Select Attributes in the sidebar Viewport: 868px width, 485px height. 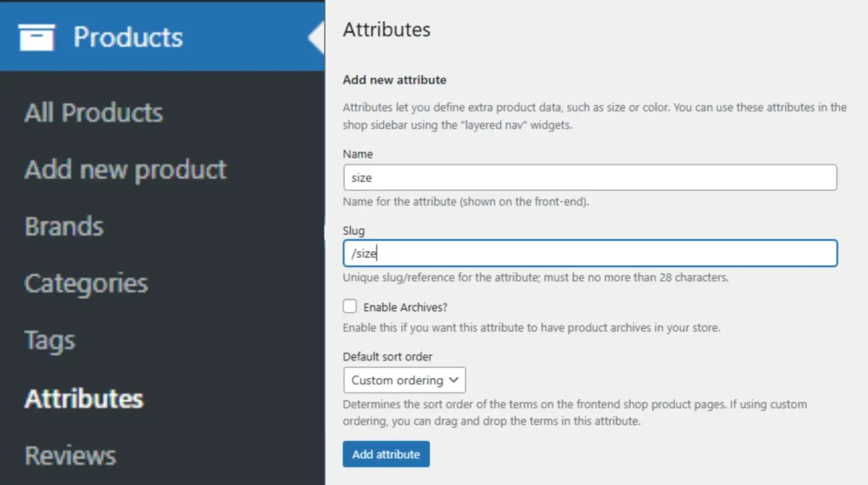coord(84,399)
